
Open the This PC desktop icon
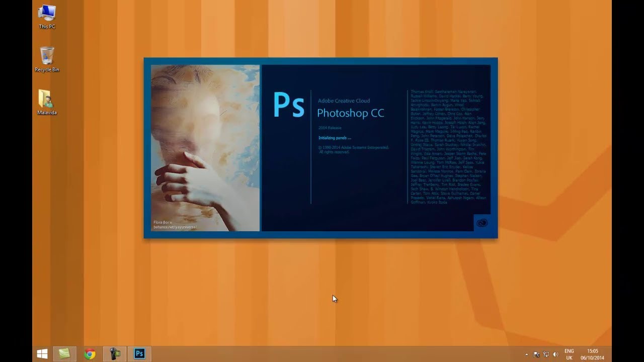coord(47,17)
